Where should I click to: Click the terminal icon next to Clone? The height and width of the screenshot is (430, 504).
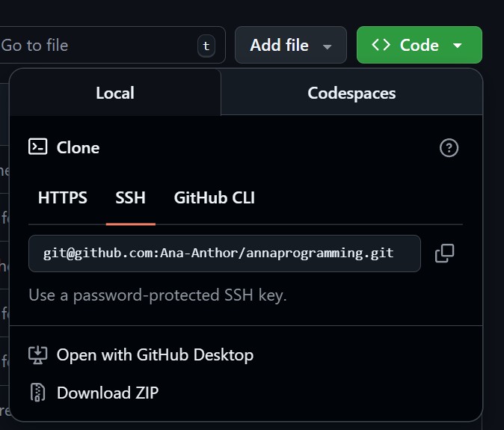38,147
